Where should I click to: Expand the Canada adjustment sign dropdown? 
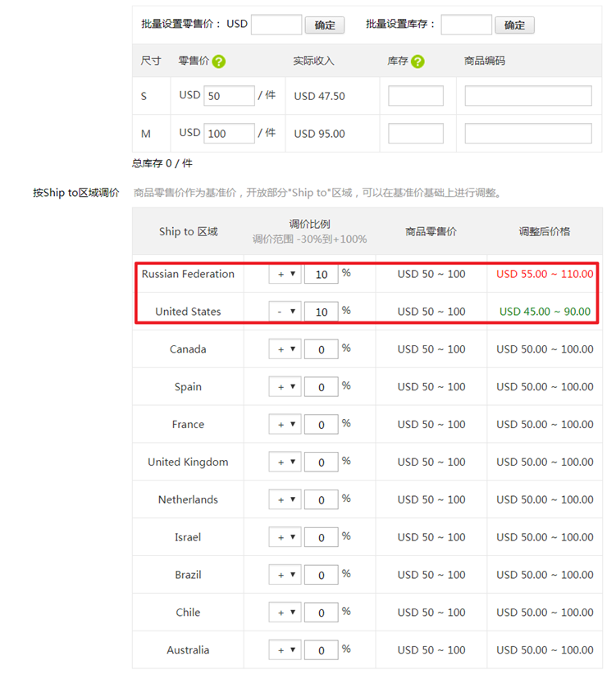click(x=285, y=349)
